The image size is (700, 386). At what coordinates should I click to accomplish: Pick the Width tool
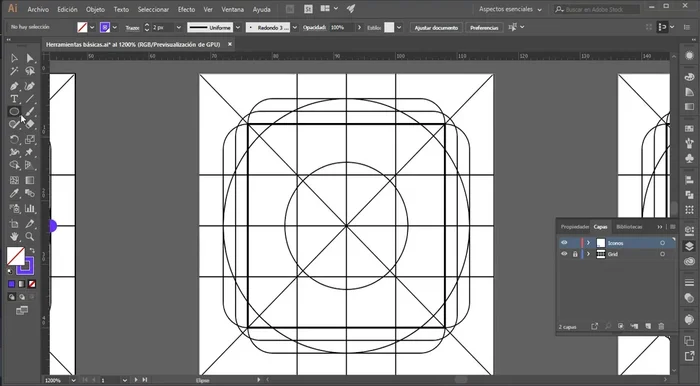coord(14,152)
